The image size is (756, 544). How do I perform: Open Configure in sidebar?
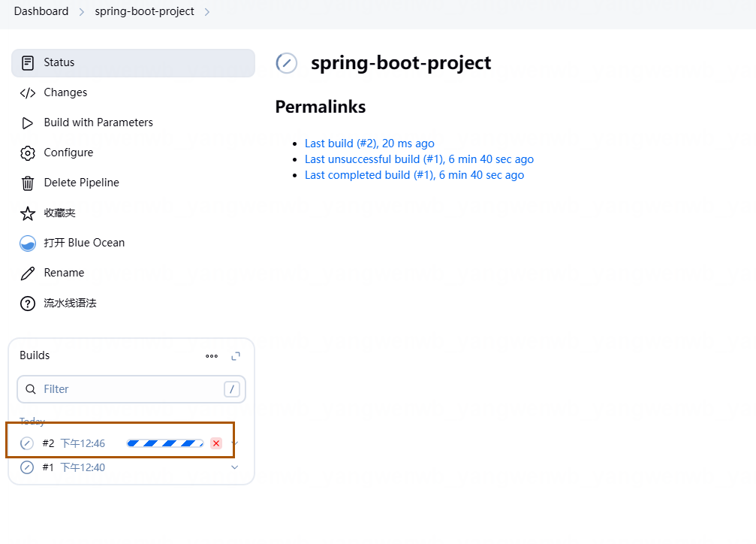coord(133,153)
